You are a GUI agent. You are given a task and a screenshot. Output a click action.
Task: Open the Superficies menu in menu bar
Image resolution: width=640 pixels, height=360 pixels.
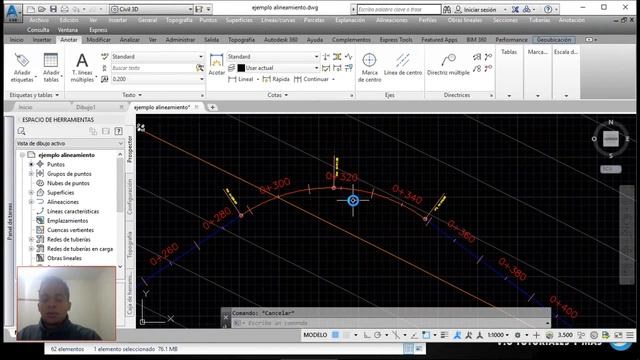[x=239, y=20]
